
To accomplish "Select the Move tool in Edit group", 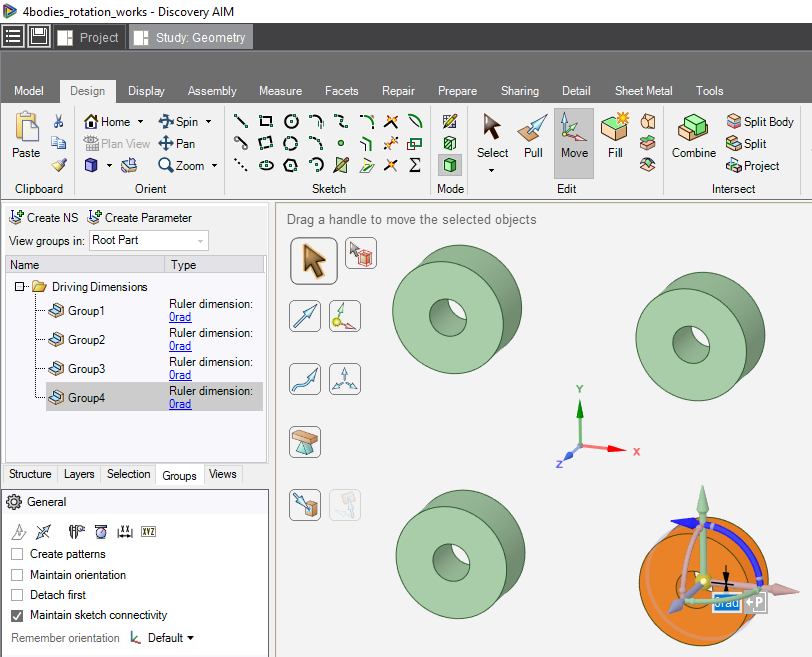I will pos(574,143).
